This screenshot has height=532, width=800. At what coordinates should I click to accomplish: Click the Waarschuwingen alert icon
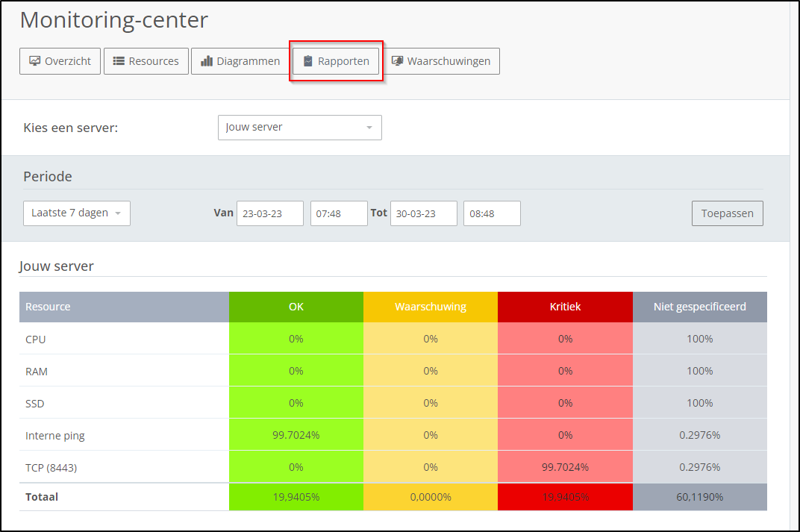pos(397,60)
